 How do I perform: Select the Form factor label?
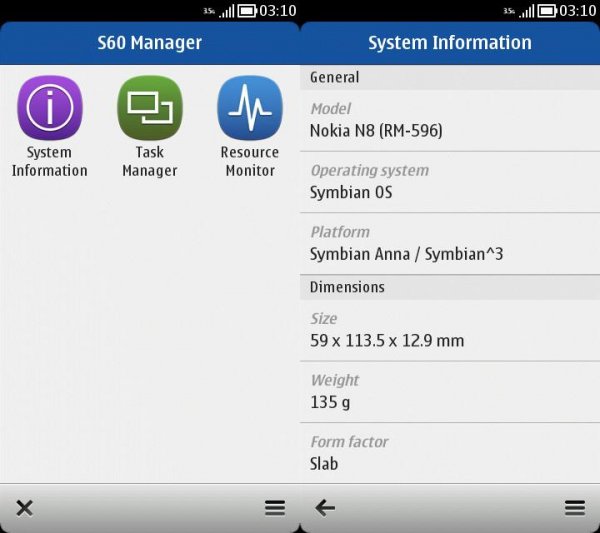(x=349, y=442)
